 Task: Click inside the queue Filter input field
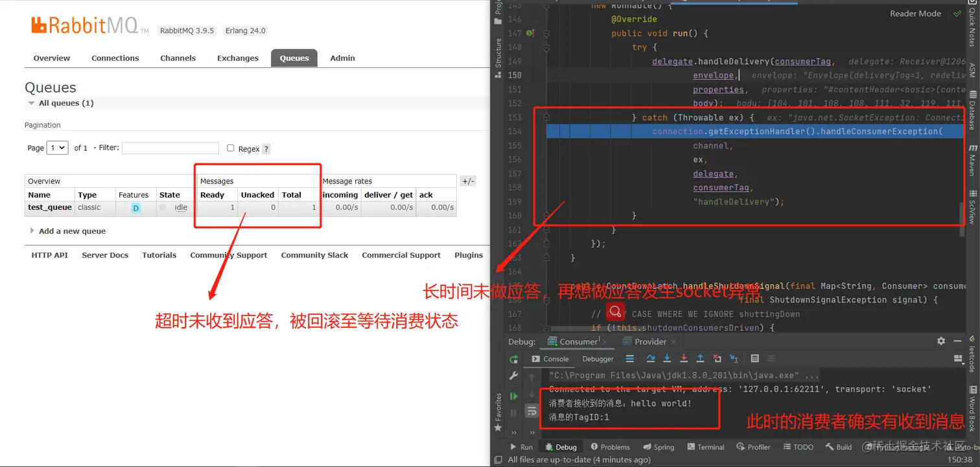170,148
